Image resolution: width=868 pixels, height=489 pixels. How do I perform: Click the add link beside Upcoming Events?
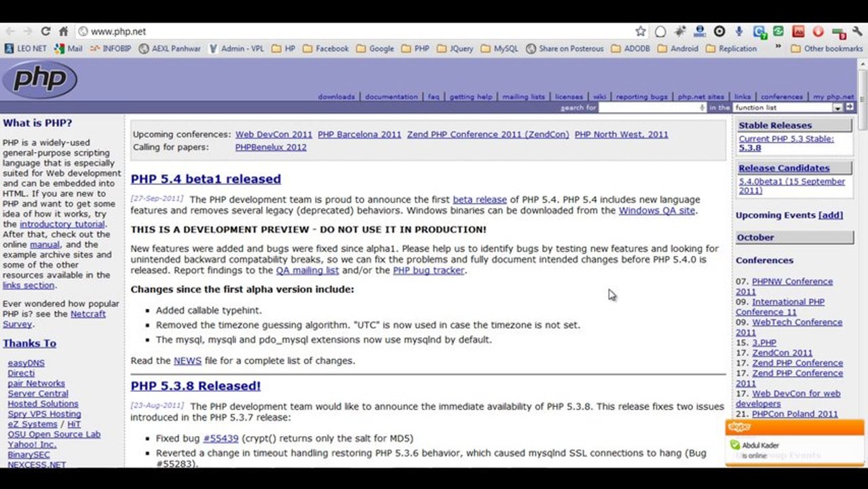pyautogui.click(x=831, y=215)
